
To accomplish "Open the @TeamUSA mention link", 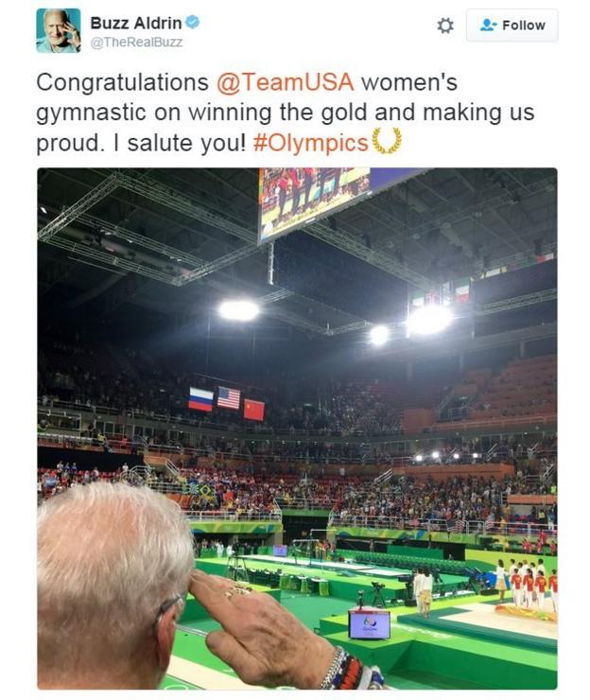I will pos(273,82).
